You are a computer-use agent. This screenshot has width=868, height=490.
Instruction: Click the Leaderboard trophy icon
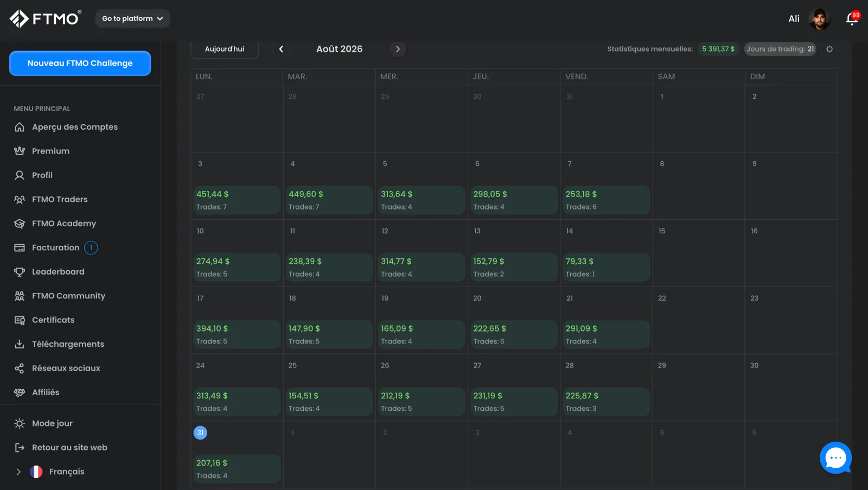pyautogui.click(x=20, y=272)
